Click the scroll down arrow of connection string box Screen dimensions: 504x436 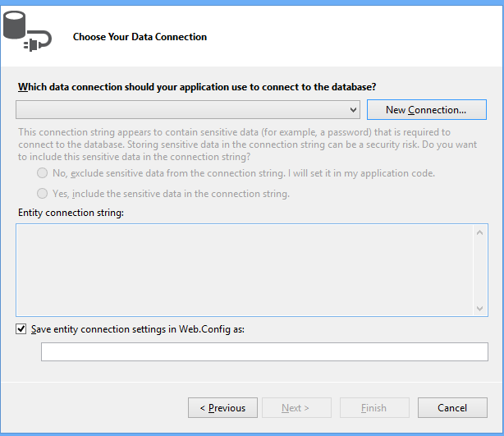pyautogui.click(x=481, y=307)
